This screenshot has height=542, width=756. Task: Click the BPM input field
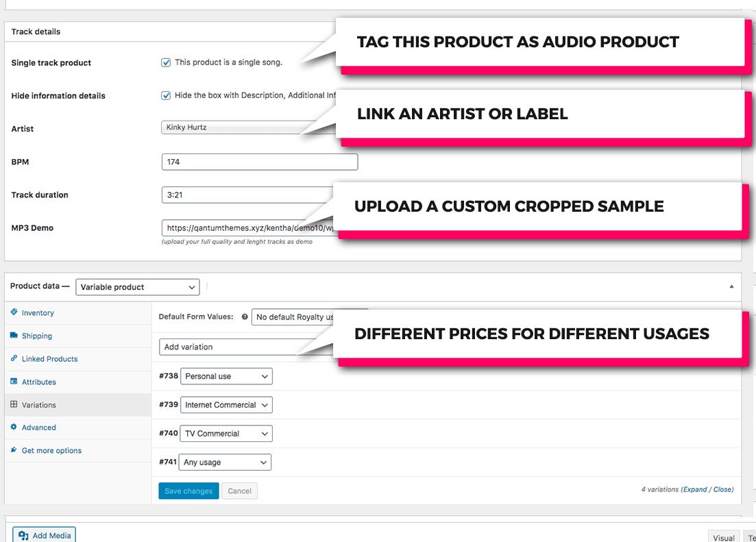[260, 162]
